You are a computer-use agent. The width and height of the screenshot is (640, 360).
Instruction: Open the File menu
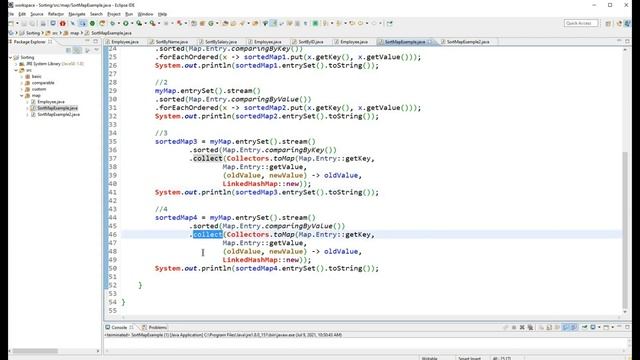[x=11, y=14]
